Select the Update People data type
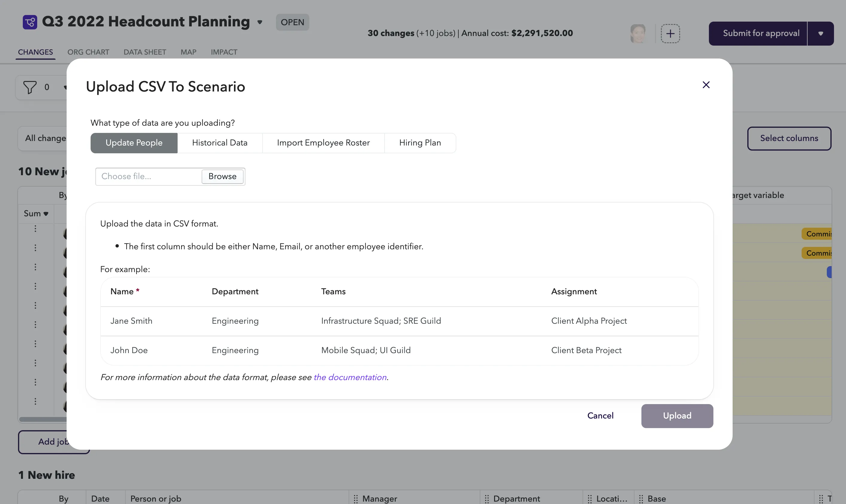 pyautogui.click(x=134, y=142)
